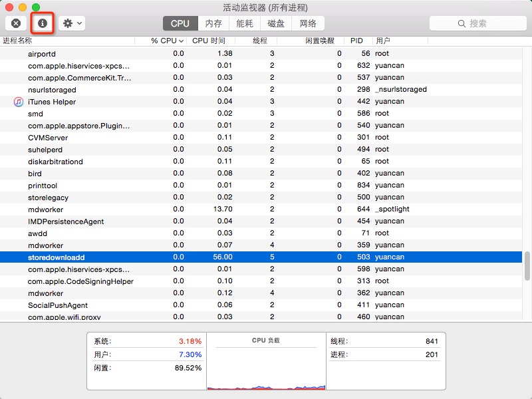Click the highlighted storedownloadd row
The image size is (532, 399).
[261, 257]
